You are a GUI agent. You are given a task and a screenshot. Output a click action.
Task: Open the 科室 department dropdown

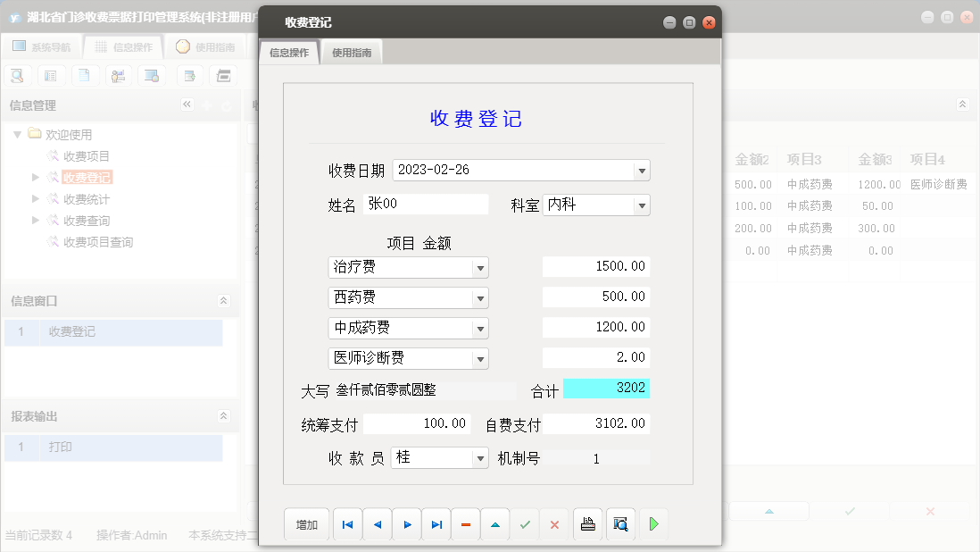coord(640,205)
